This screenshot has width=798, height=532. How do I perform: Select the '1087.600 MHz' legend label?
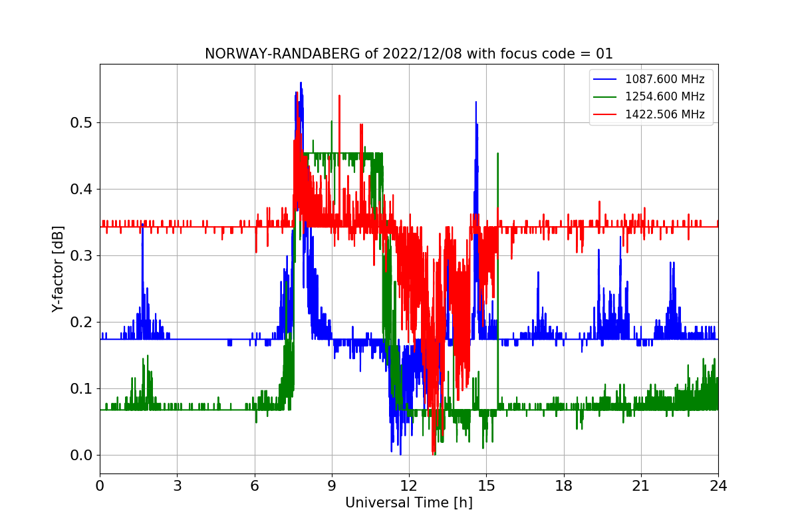click(664, 79)
